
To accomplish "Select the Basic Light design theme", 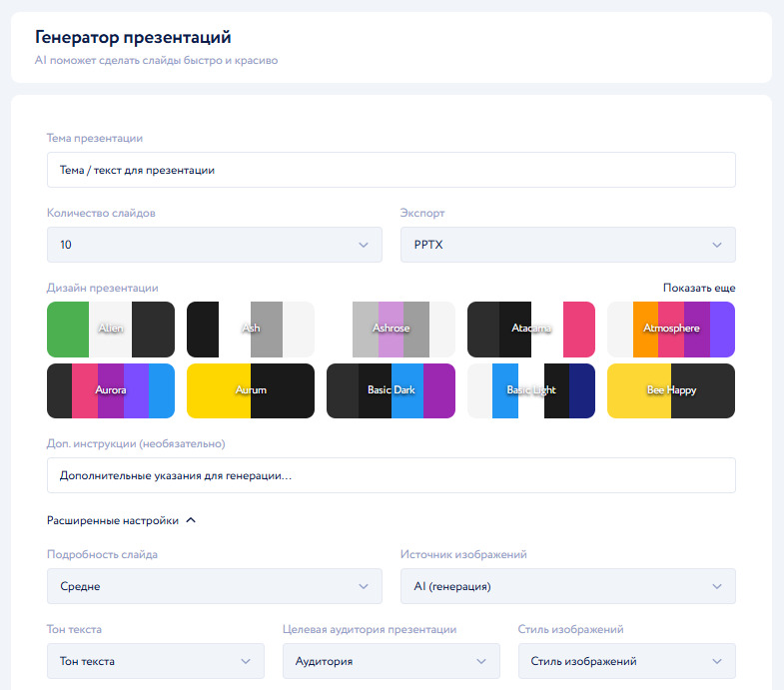I will click(x=531, y=390).
